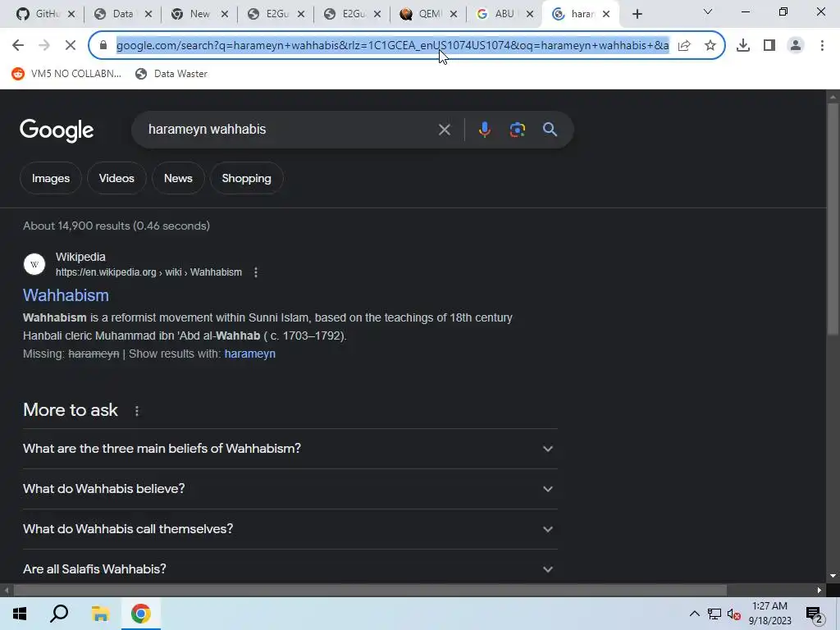Close the active harameyn tab
The width and height of the screenshot is (840, 630).
606,15
